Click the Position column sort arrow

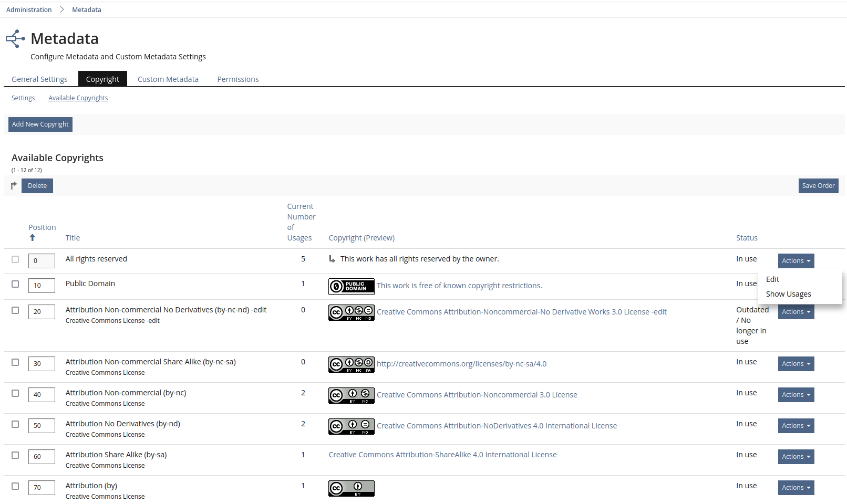click(x=32, y=237)
